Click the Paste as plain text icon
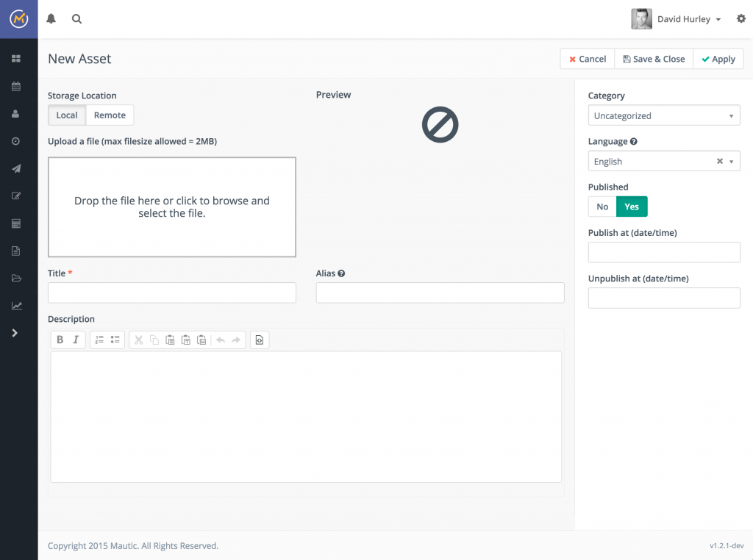Viewport: 753px width, 560px height. 186,340
